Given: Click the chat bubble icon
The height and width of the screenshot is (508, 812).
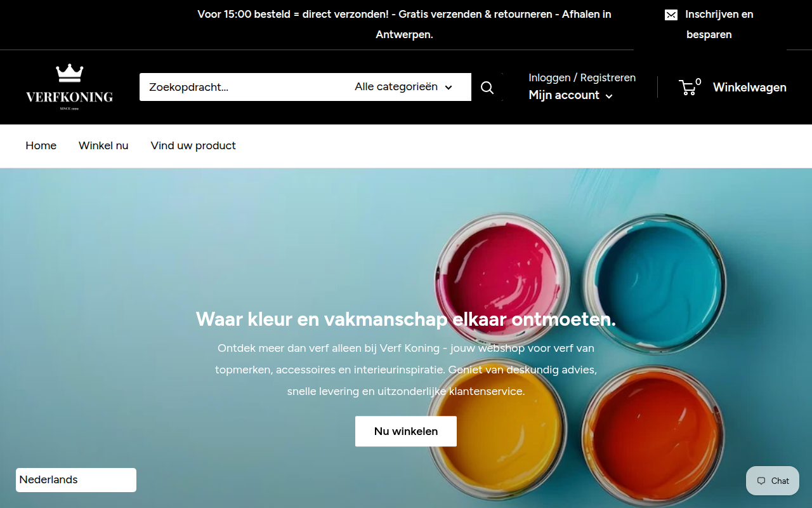Looking at the screenshot, I should (x=761, y=481).
